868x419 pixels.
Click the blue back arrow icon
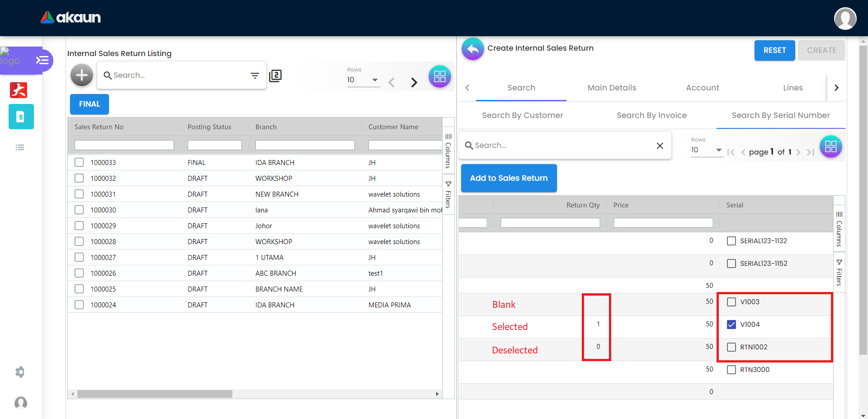pyautogui.click(x=472, y=49)
